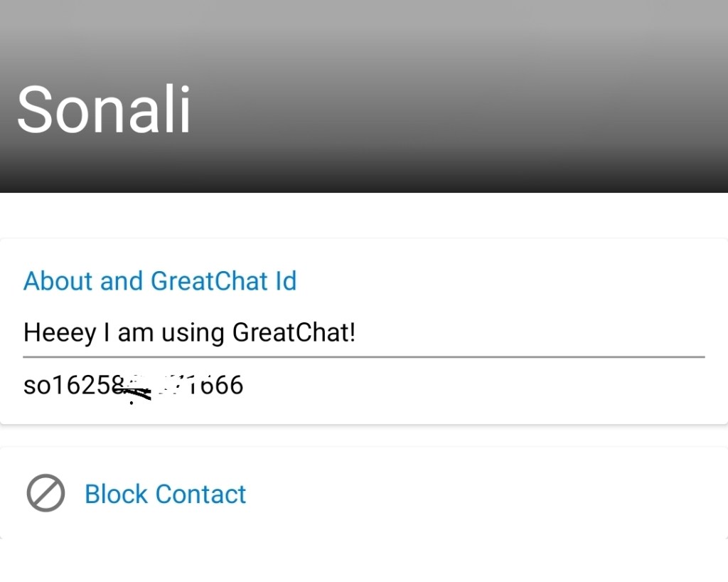Tap the dark bottom edge of the header banner
Image resolution: width=728 pixels, height=582 pixels.
point(364,185)
